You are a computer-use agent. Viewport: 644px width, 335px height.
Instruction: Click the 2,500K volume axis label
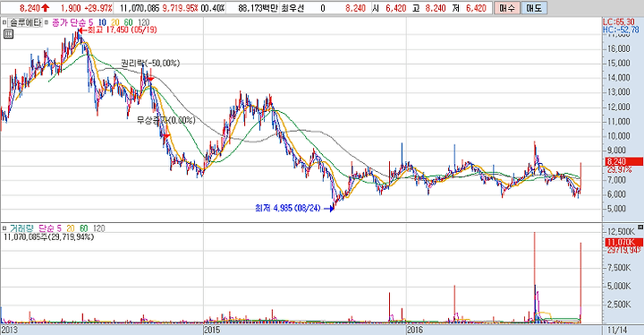point(619,305)
